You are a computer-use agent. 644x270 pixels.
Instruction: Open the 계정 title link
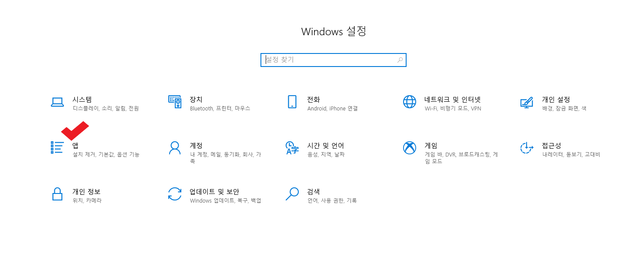pos(196,146)
